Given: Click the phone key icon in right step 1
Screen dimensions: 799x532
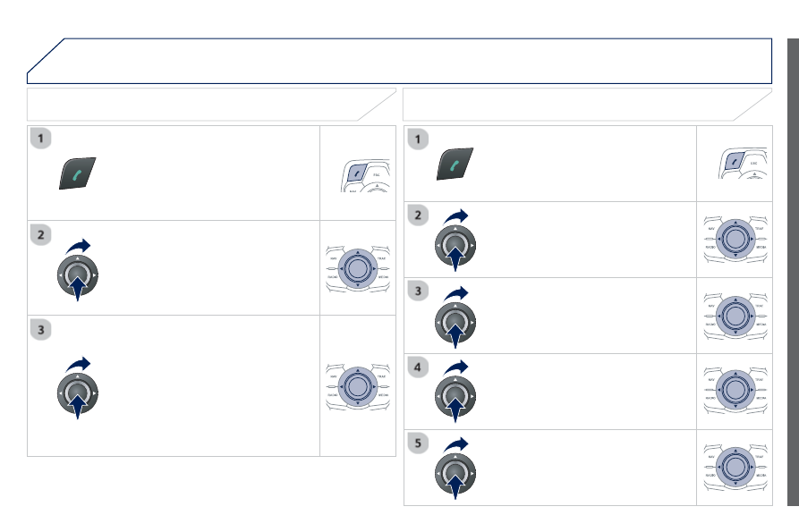Looking at the screenshot, I should coord(455,164).
